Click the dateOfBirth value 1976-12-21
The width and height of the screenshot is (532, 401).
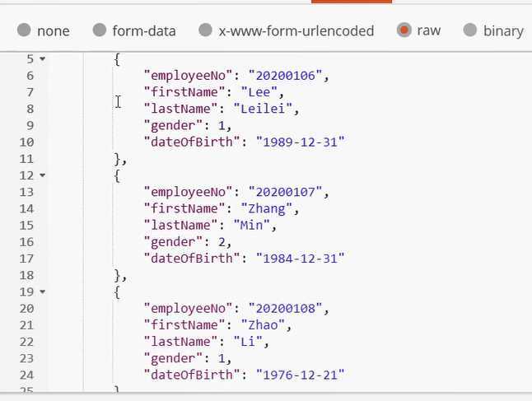(301, 375)
